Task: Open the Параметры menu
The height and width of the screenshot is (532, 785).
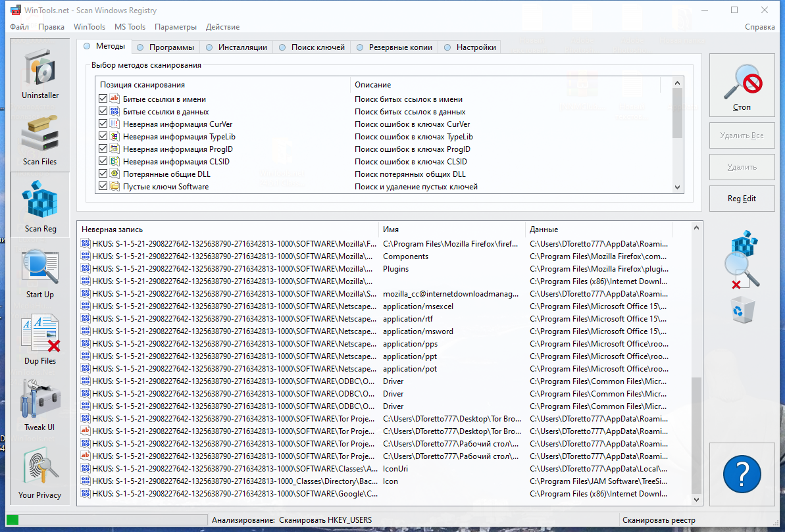Action: coord(176,27)
